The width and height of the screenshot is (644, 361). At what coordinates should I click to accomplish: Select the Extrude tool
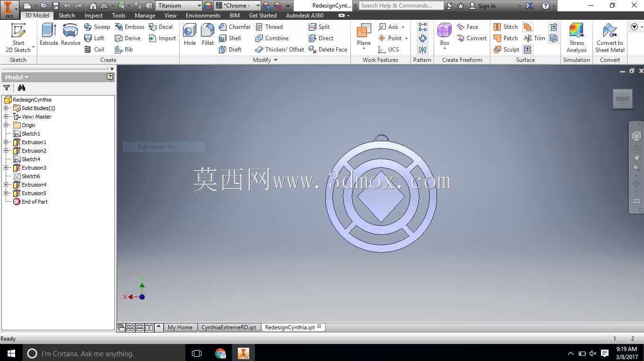[x=49, y=34]
